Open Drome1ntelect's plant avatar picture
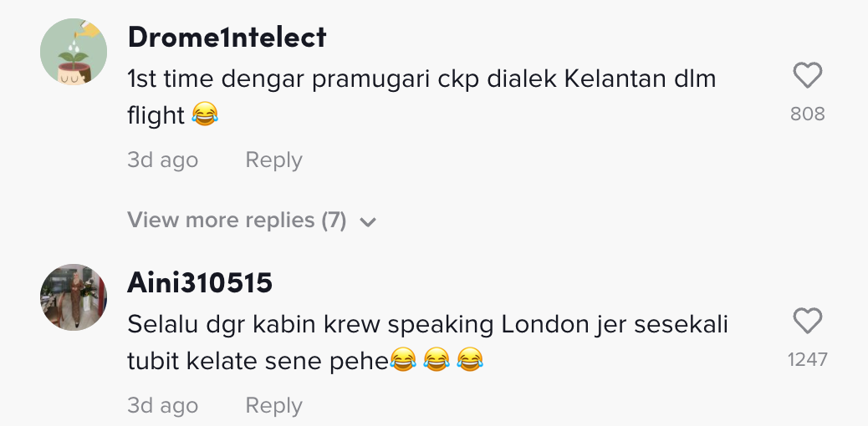868x426 pixels. (74, 52)
